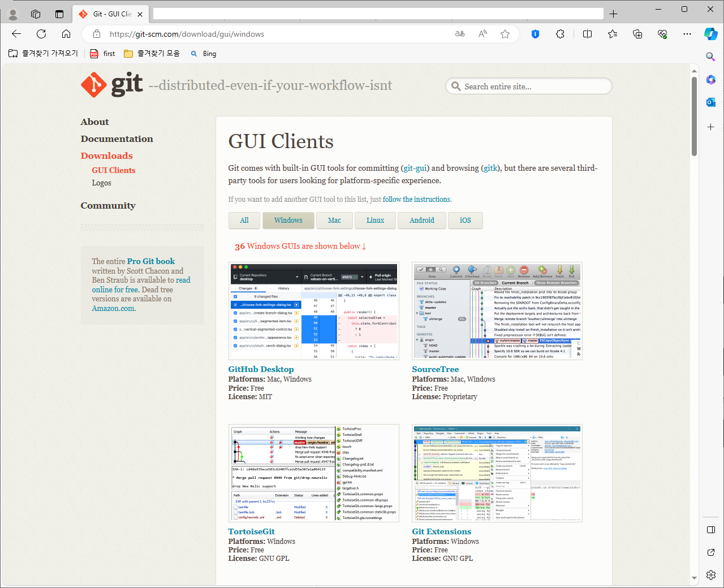Open the tab actions menu icon
The image size is (724, 588).
[59, 14]
